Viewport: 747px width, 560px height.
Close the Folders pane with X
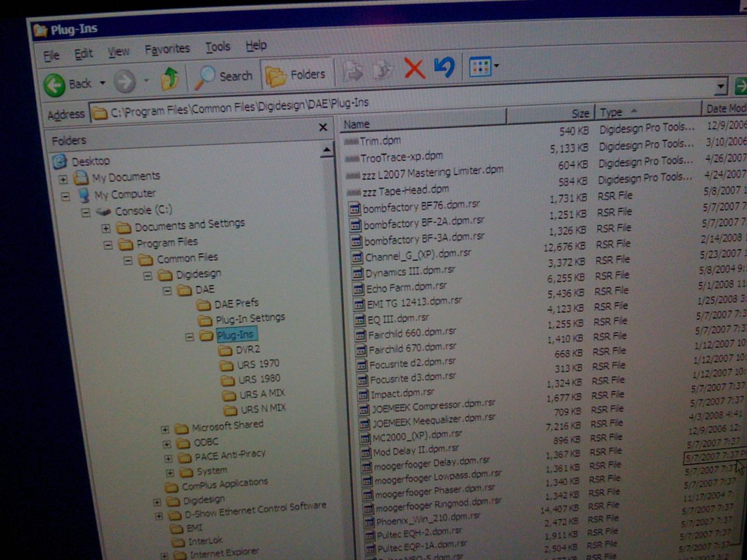point(323,127)
